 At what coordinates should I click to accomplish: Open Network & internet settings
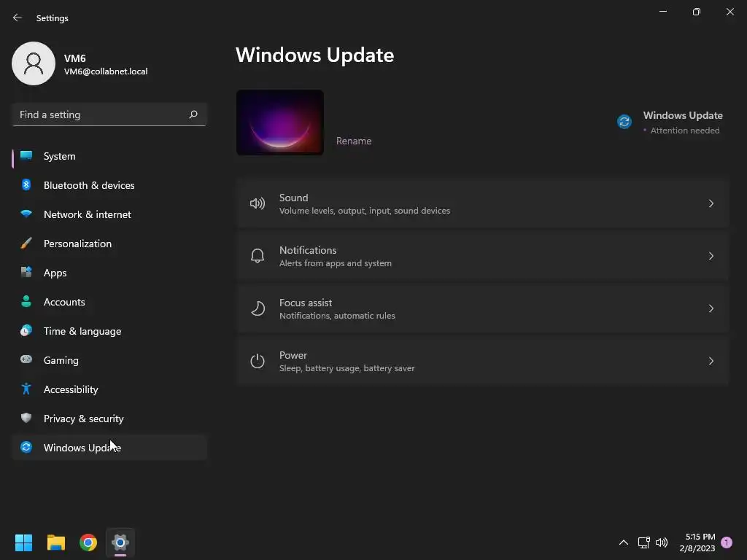point(109,214)
